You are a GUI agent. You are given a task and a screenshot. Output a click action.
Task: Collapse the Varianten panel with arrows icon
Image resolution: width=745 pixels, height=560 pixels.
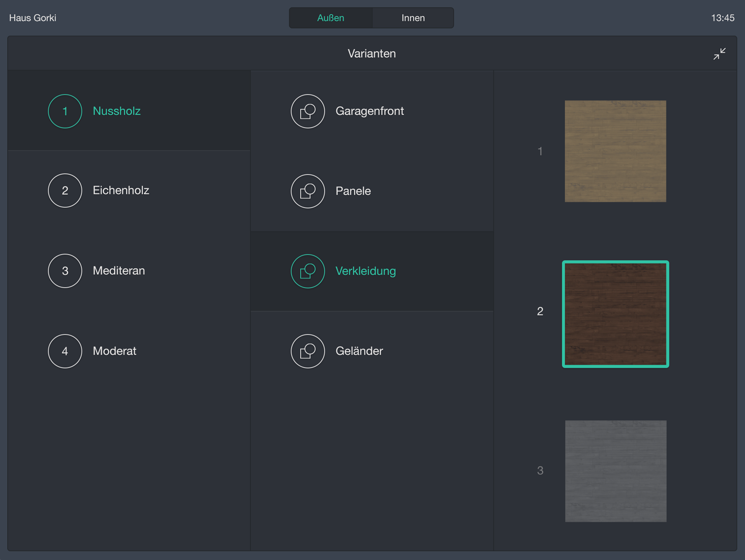pos(719,54)
